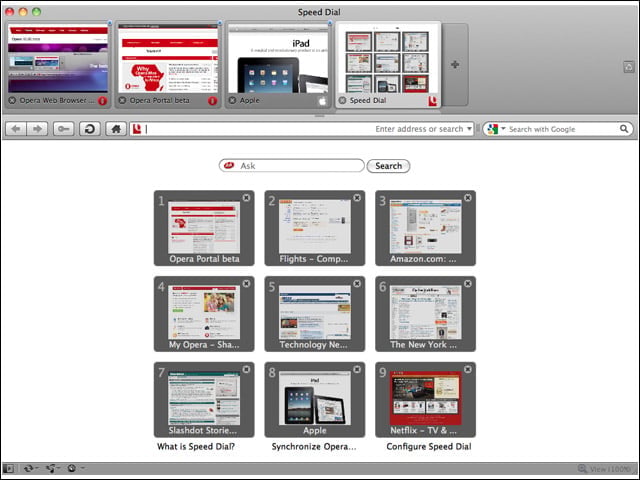Open the closed tabs trash icon
The width and height of the screenshot is (640, 480).
click(x=629, y=67)
